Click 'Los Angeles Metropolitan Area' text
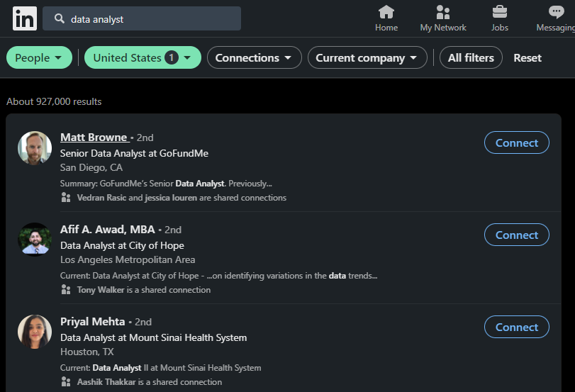The image size is (575, 392). [128, 259]
